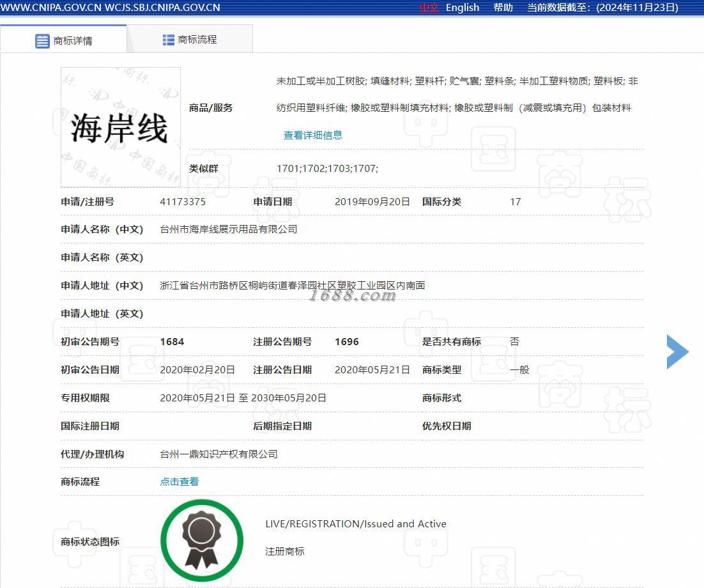
Task: Select trademark type value 一般
Action: coord(519,369)
